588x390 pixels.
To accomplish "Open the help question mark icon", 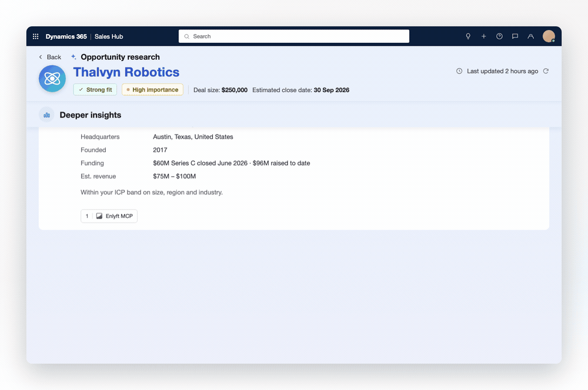I will [x=499, y=36].
